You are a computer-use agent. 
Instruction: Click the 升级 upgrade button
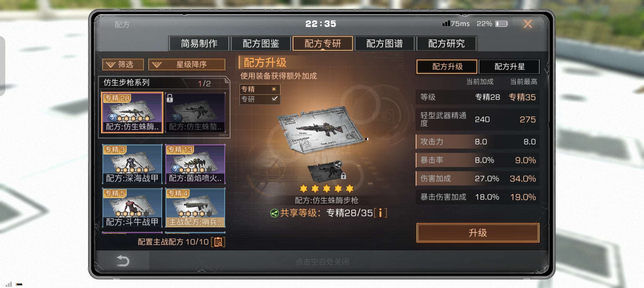point(477,232)
